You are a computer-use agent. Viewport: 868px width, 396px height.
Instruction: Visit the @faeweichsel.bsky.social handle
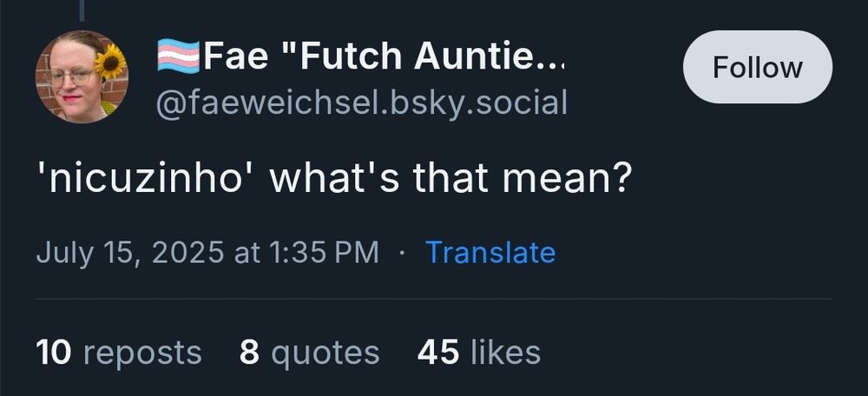pyautogui.click(x=361, y=102)
